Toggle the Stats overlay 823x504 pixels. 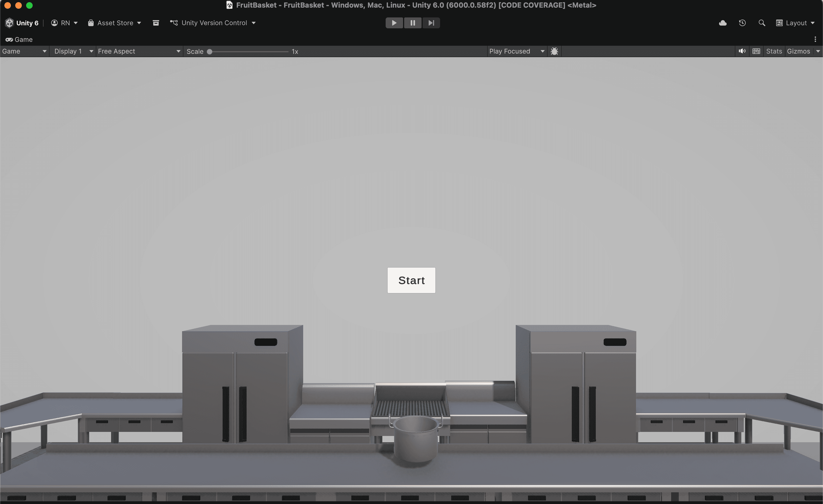(x=773, y=51)
